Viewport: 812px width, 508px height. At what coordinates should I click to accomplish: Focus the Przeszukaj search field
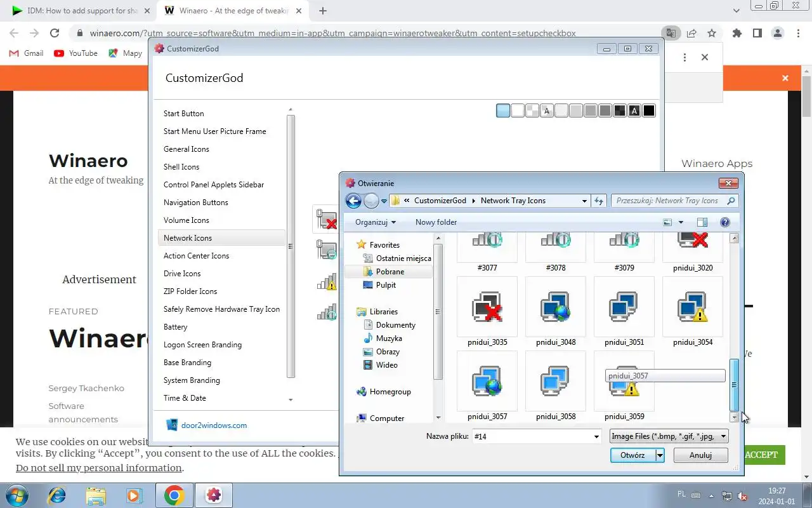coord(669,201)
